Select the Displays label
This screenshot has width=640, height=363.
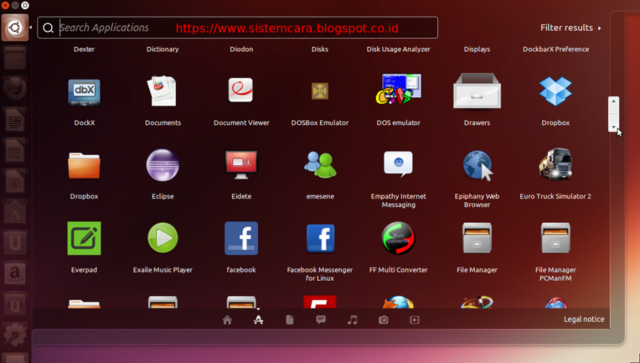pyautogui.click(x=477, y=49)
